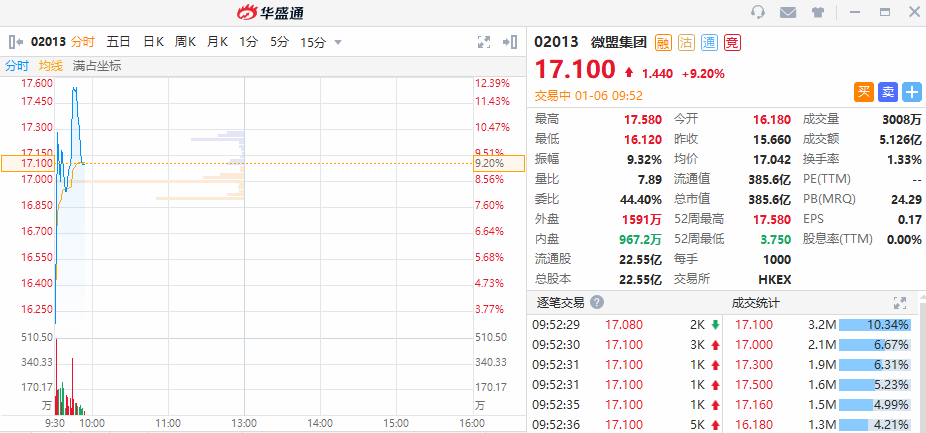Screen dimensions: 926x433
Task: Collapse the left panel arrow icon
Action: 16,42
